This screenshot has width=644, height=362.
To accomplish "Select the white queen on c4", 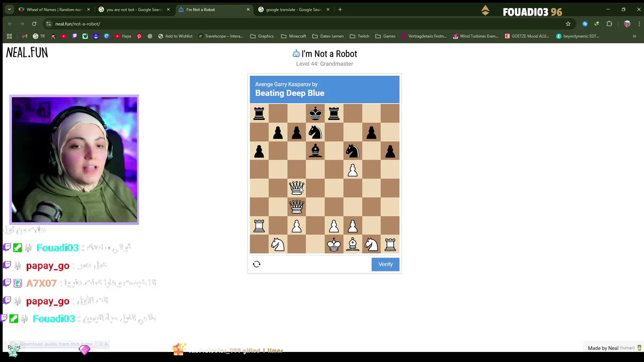I will pyautogui.click(x=296, y=188).
